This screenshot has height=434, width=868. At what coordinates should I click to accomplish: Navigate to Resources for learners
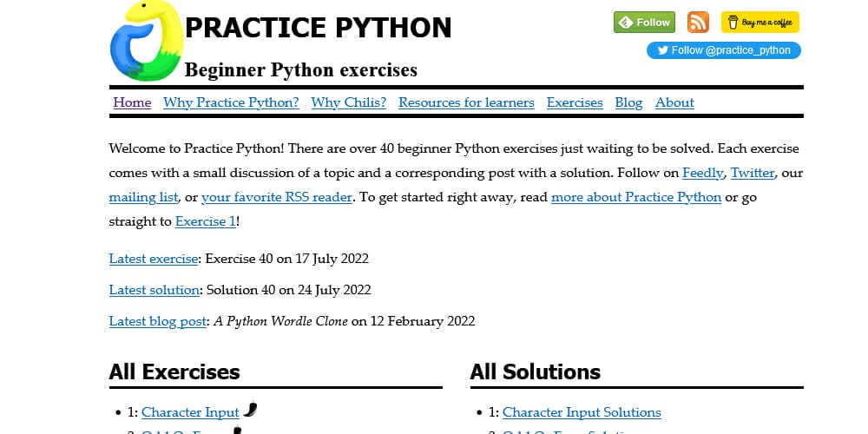(x=466, y=102)
